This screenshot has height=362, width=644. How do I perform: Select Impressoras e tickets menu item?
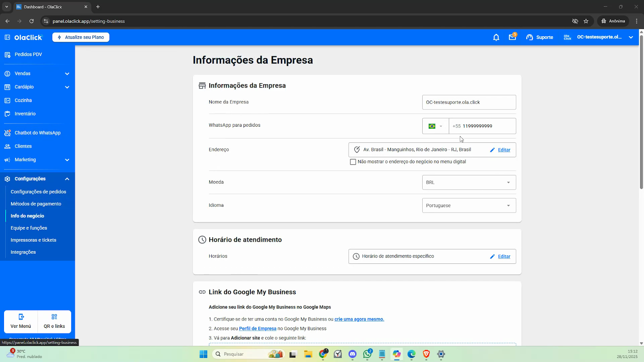33,240
